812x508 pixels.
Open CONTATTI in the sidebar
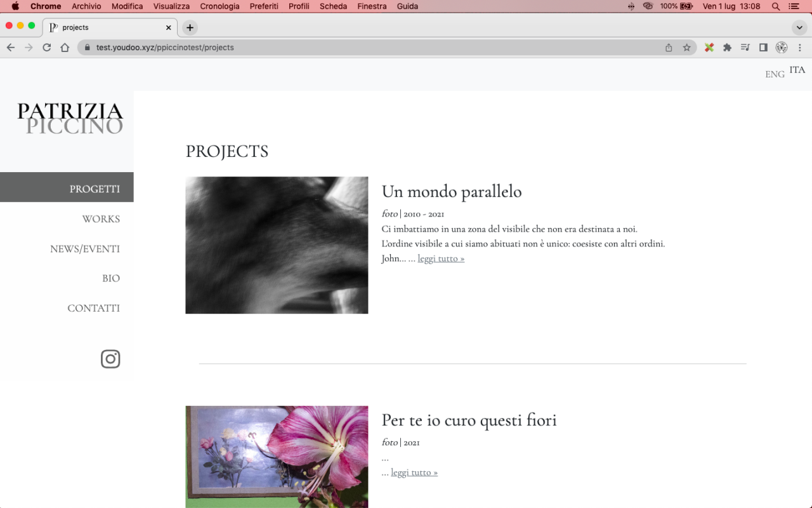tap(93, 308)
